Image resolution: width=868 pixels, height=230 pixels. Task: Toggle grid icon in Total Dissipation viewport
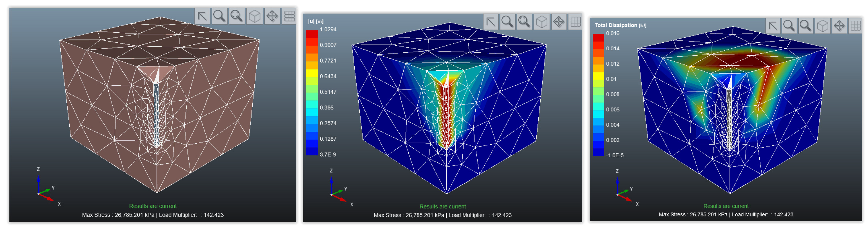[856, 26]
